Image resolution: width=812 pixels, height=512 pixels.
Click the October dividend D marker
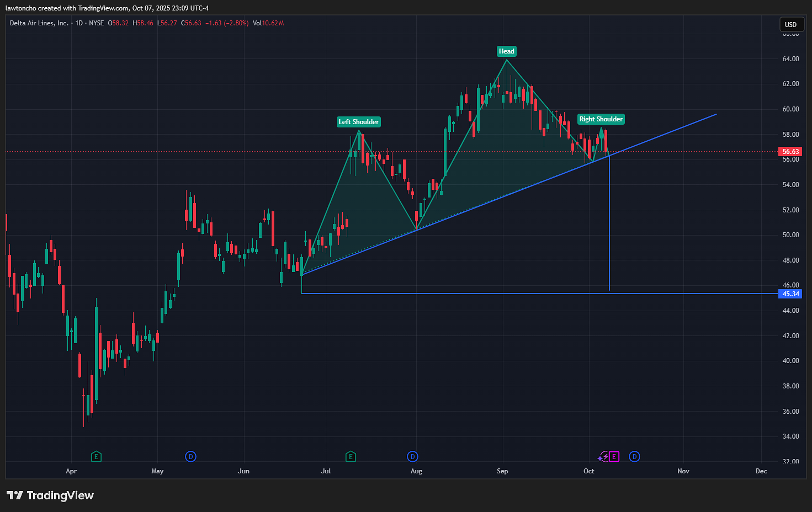pos(634,456)
